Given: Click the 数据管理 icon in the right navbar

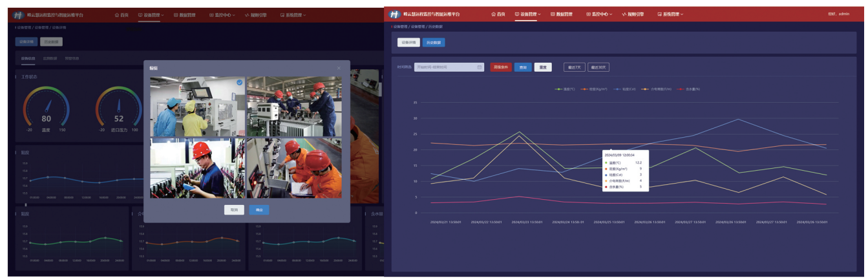Looking at the screenshot, I should 553,14.
